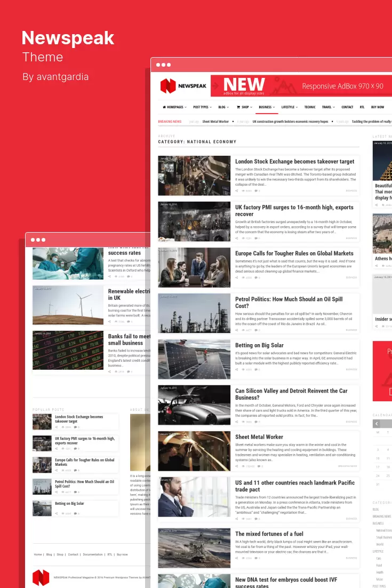392x588 pixels.
Task: Click Home footer link in left window
Action: click(38, 554)
